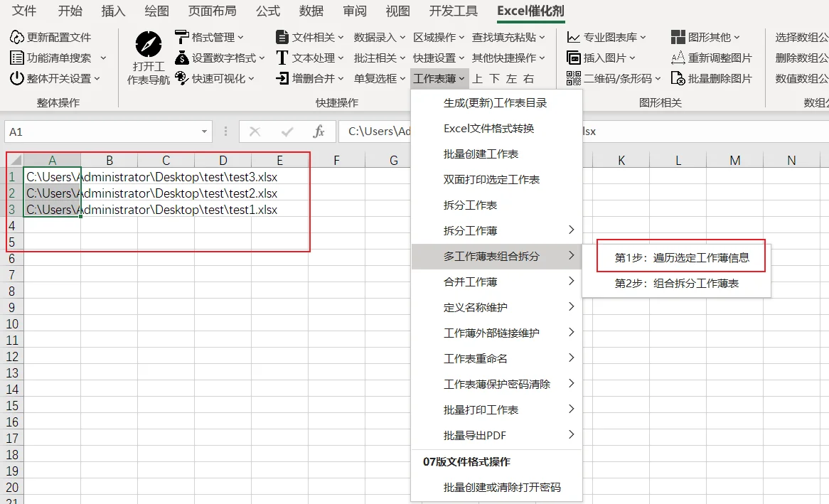Expand the 数据录入 dropdown
Image resolution: width=829 pixels, height=504 pixels.
[x=379, y=37]
